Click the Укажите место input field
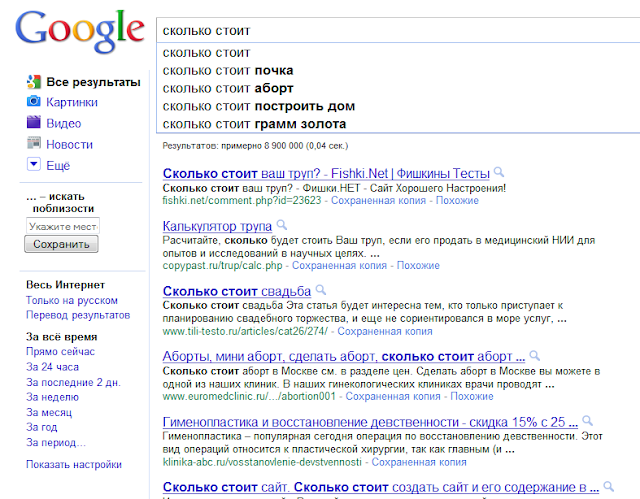The height and width of the screenshot is (499, 640). [63, 226]
